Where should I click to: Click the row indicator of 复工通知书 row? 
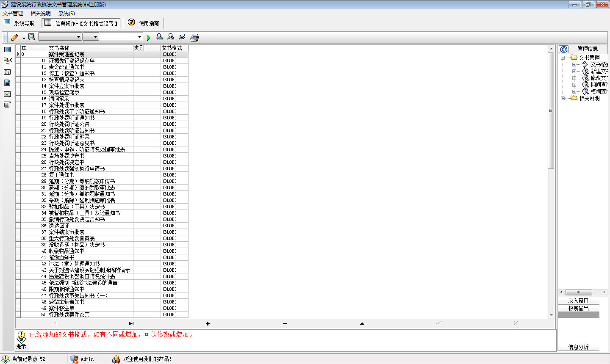pyautogui.click(x=18, y=175)
